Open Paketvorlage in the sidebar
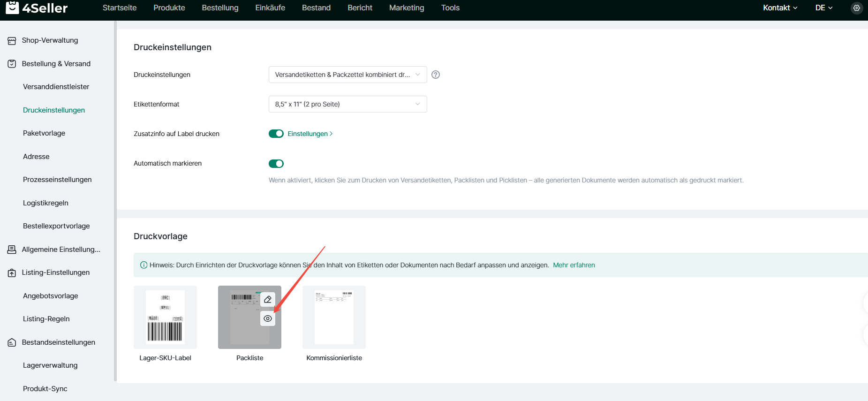 (44, 133)
